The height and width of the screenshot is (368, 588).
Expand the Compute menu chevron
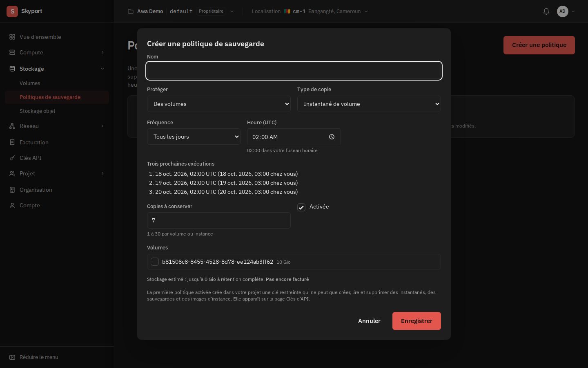(102, 52)
